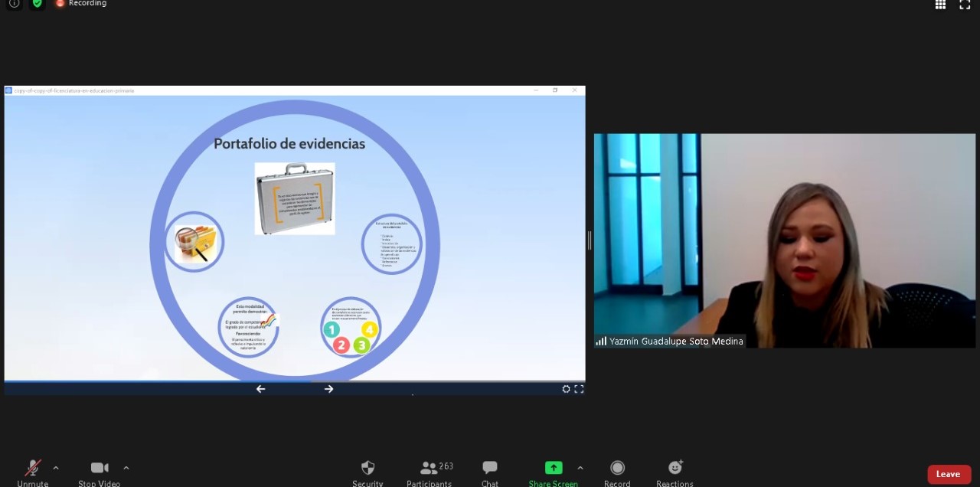The image size is (980, 487).
Task: Open the Participants panel
Action: coord(430,468)
